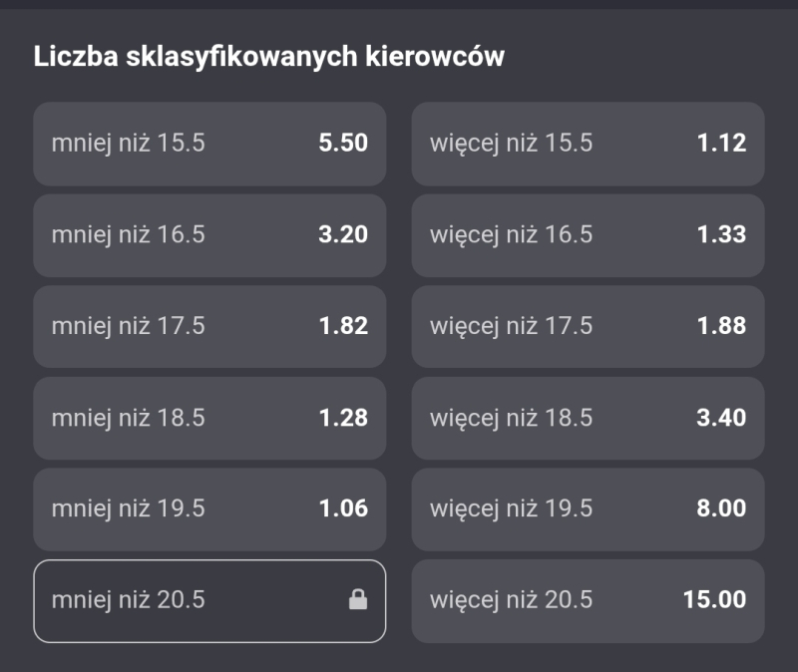Choose mniej niż 17.5 at 1.82
The image size is (798, 672).
209,326
